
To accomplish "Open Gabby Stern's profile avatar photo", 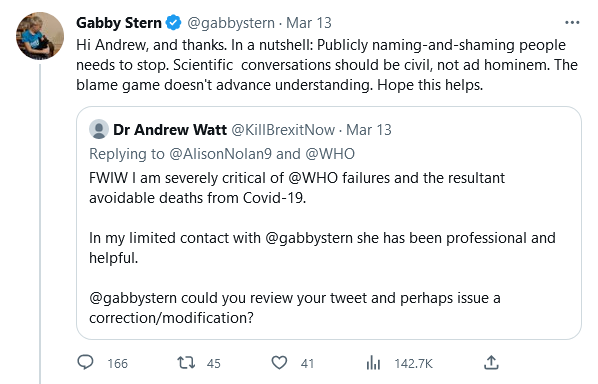I will click(40, 36).
